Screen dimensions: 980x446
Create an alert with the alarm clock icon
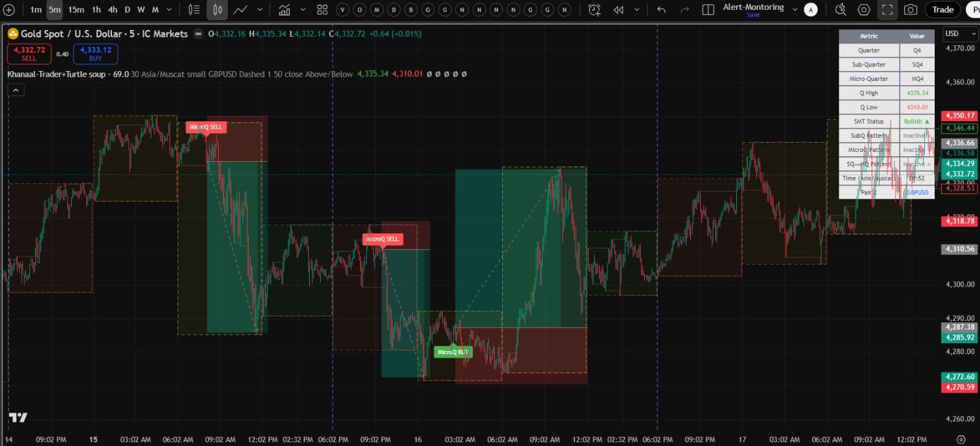594,10
